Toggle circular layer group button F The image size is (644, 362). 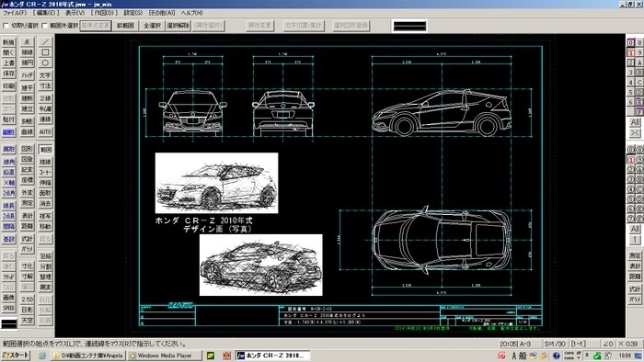point(639,219)
